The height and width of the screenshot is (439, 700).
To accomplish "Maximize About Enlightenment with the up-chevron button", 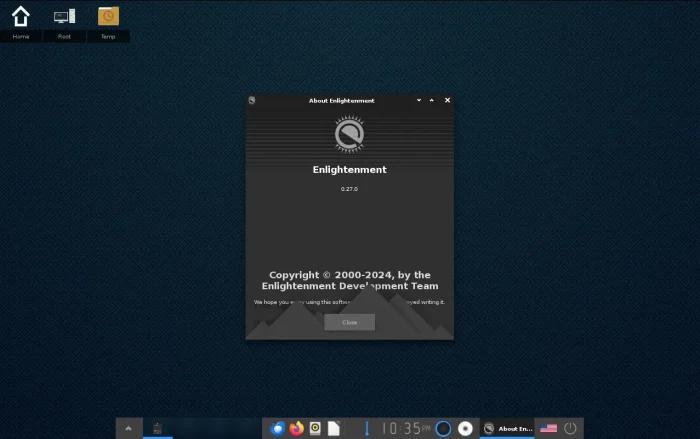I will [432, 100].
